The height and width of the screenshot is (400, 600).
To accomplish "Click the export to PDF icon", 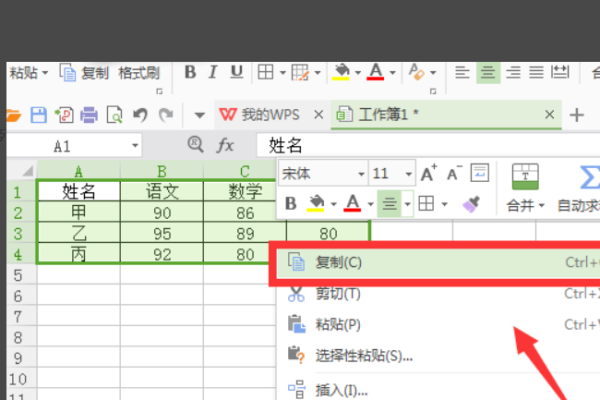I will [64, 115].
